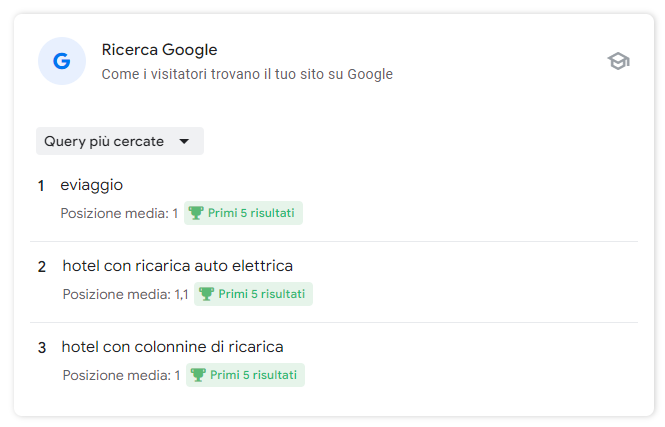This screenshot has height=427, width=665.
Task: Click the dropdown arrow next to Query più cercate
Action: [184, 141]
